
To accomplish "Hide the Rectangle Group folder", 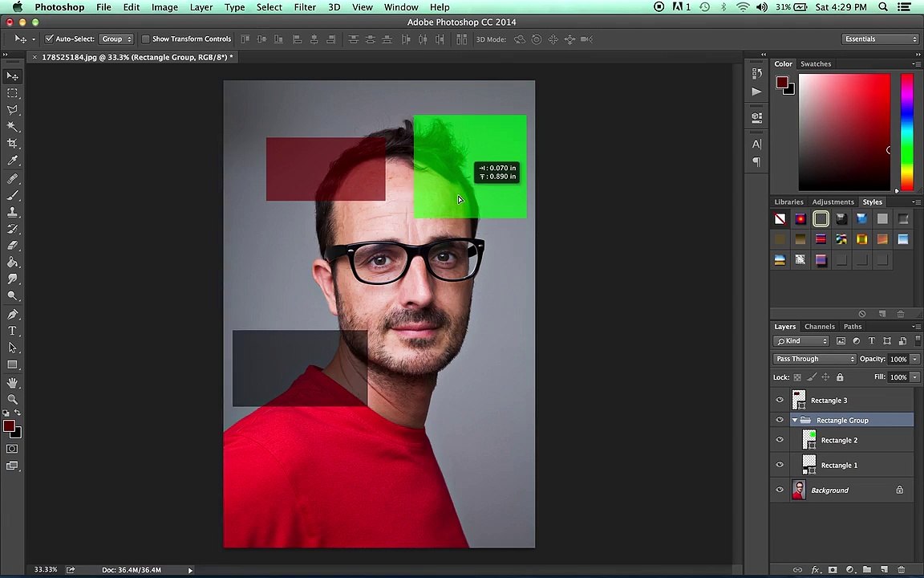I will [x=780, y=420].
